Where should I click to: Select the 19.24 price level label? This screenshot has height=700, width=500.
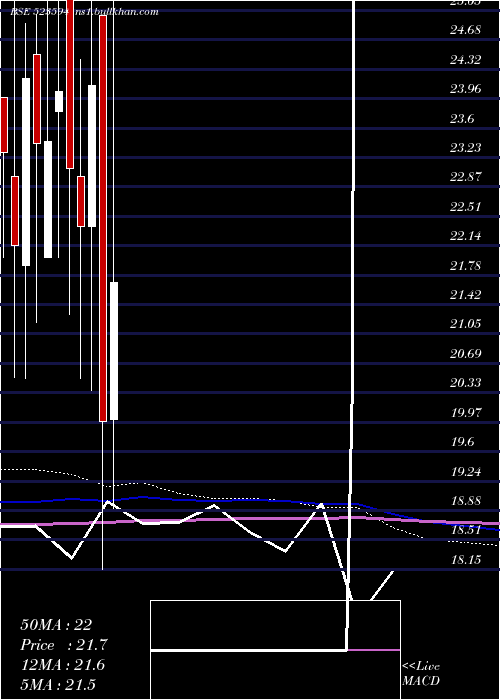(x=466, y=471)
